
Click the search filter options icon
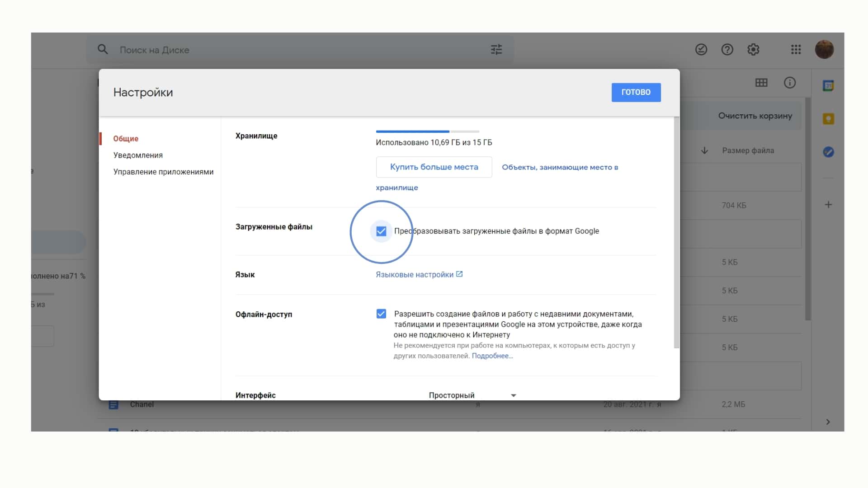496,50
